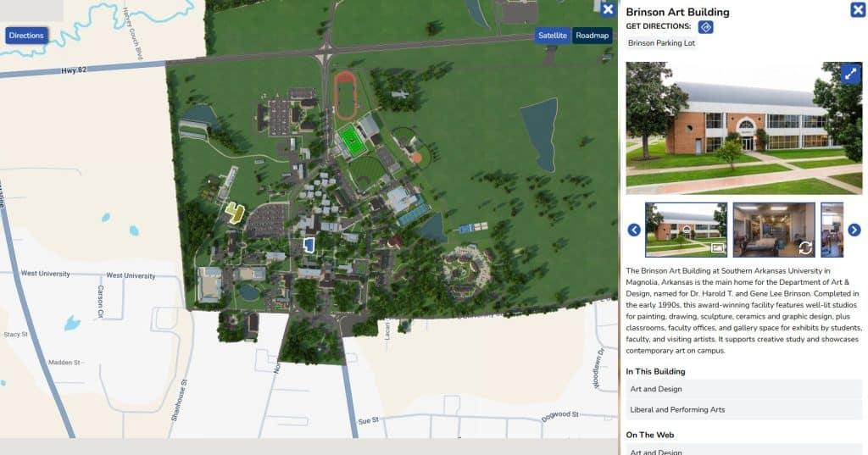The height and width of the screenshot is (455, 868).
Task: Go to previous gallery thumbnail arrow
Action: tap(634, 230)
